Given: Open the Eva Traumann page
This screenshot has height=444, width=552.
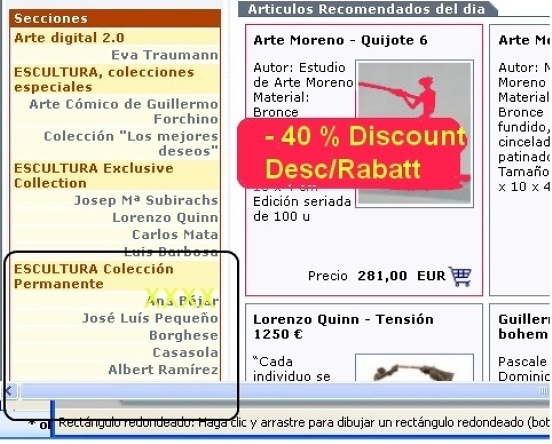Looking at the screenshot, I should [165, 55].
